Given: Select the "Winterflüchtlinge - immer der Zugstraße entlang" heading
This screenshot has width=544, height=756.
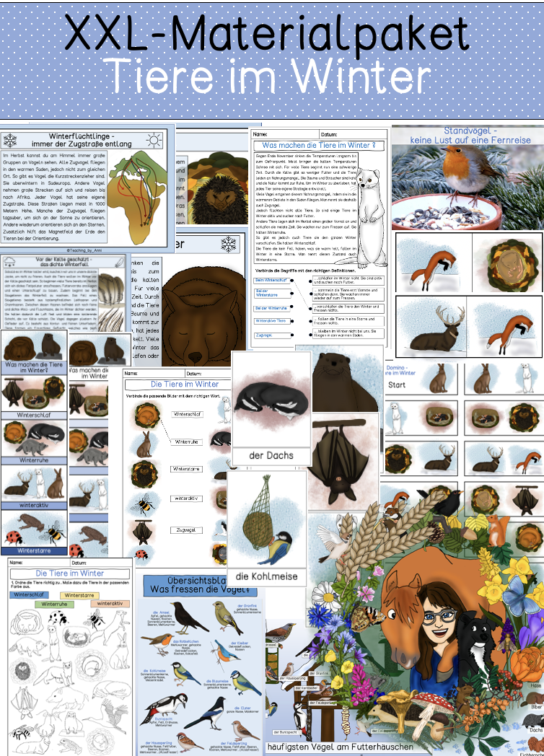Looking at the screenshot, I should (x=82, y=140).
